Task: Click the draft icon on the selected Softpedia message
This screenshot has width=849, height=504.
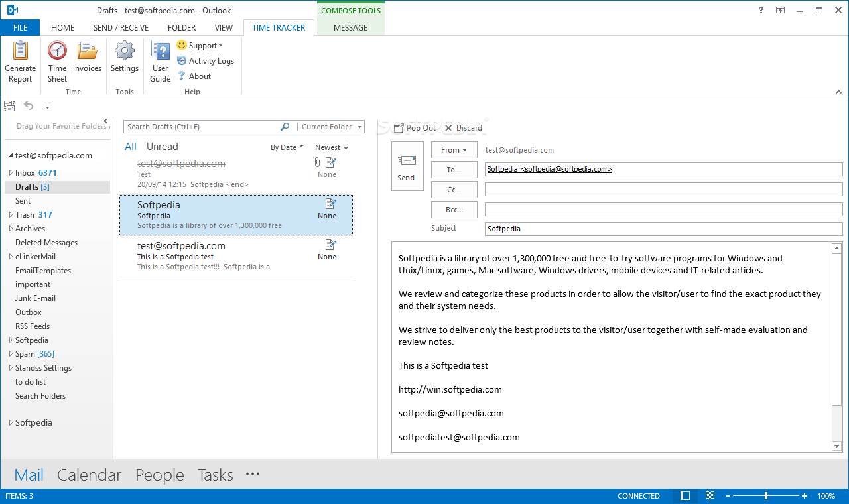Action: pos(331,204)
